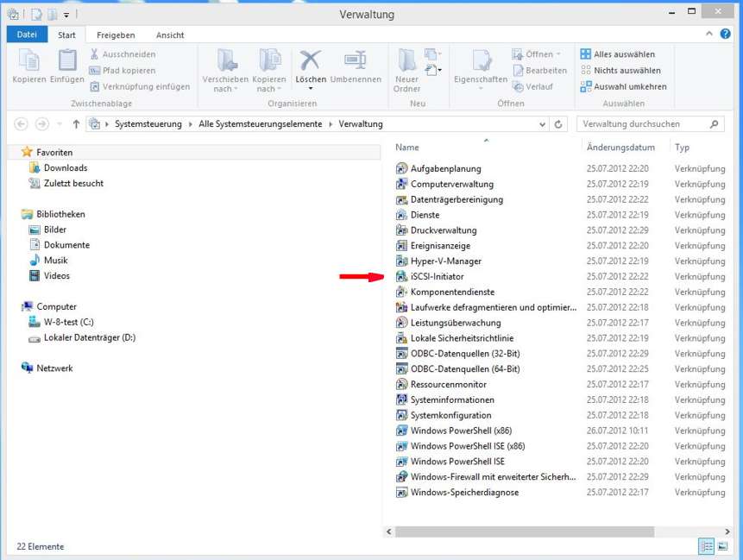The height and width of the screenshot is (560, 743).
Task: Collapse the ribbon with the chevron
Action: click(708, 34)
